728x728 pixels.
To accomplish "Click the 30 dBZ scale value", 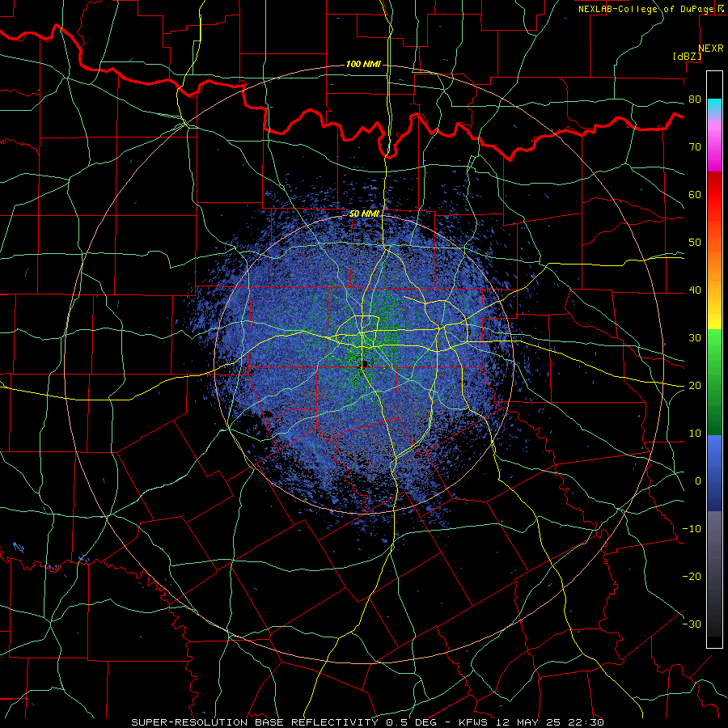I will tap(695, 338).
